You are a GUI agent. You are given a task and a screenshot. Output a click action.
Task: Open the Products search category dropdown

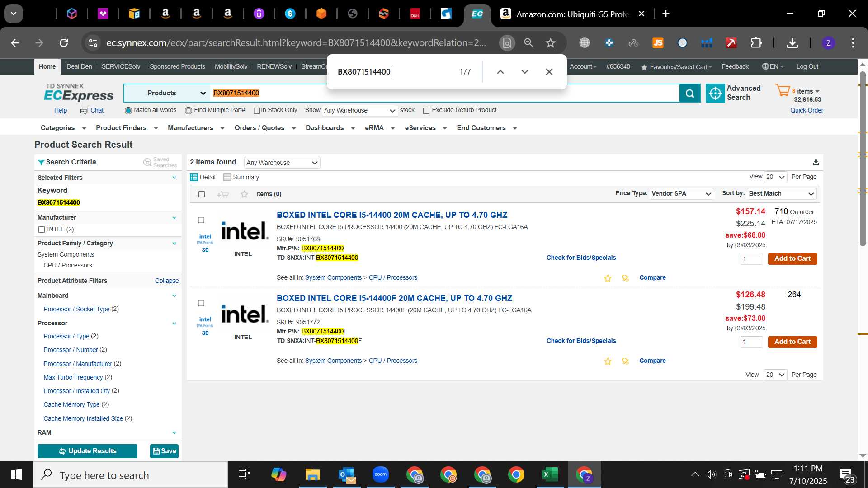click(167, 93)
